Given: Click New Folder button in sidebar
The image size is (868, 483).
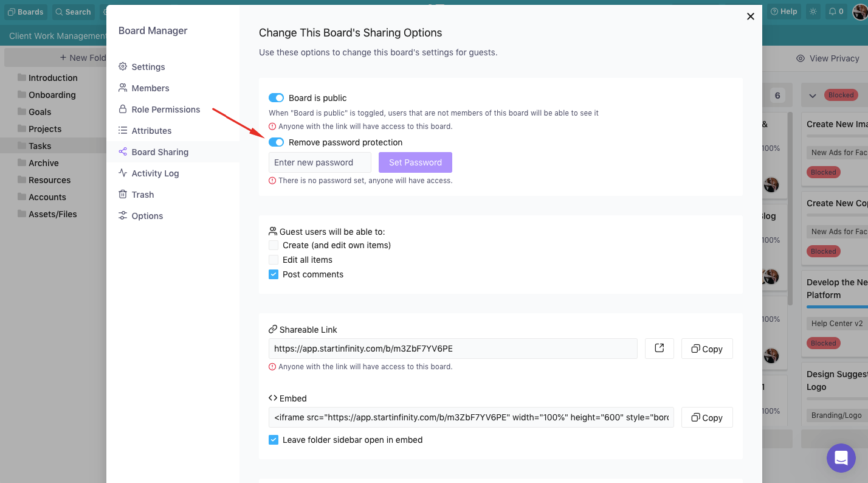Looking at the screenshot, I should pyautogui.click(x=83, y=58).
